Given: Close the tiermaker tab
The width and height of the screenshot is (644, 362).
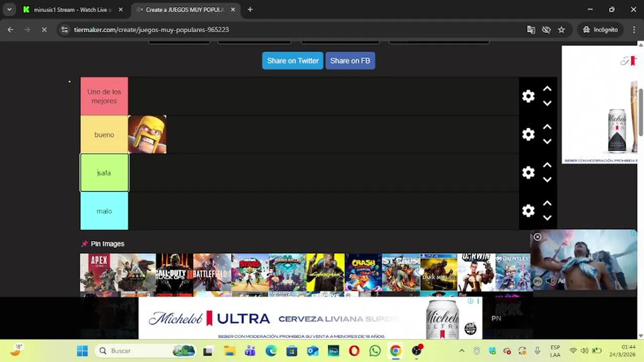Looking at the screenshot, I should click(233, 10).
